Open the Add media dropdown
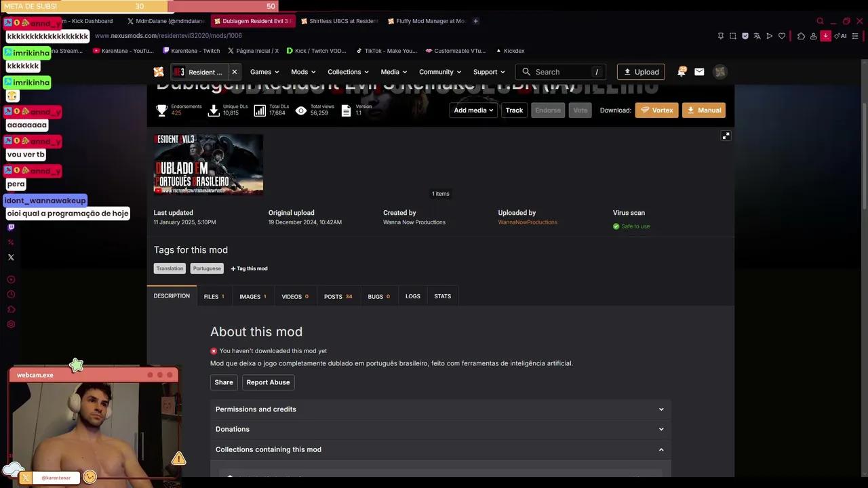868x488 pixels. click(x=473, y=110)
